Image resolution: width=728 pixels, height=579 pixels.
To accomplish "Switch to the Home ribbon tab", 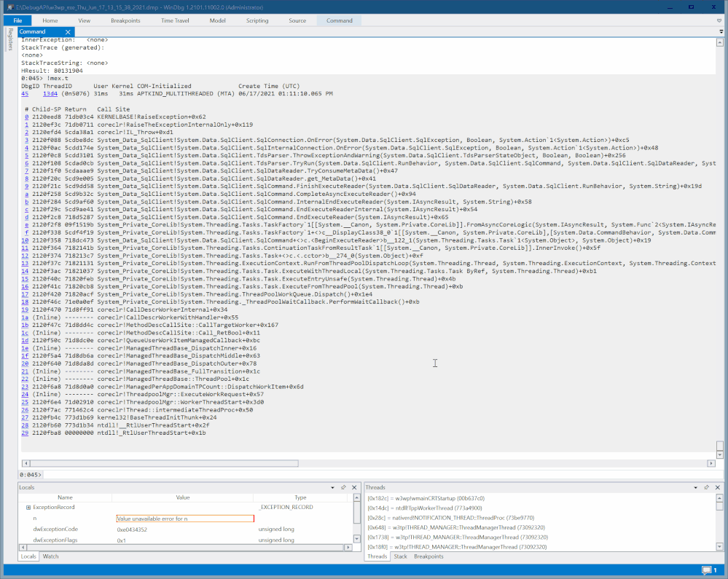I will (x=50, y=20).
